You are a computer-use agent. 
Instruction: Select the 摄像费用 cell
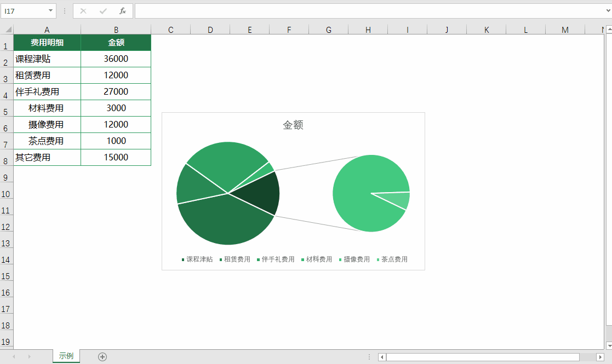coord(47,124)
